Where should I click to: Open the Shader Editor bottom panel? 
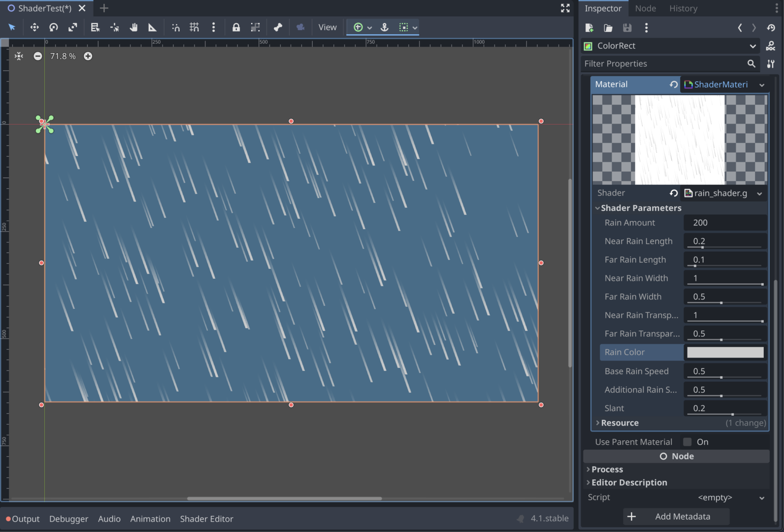206,519
